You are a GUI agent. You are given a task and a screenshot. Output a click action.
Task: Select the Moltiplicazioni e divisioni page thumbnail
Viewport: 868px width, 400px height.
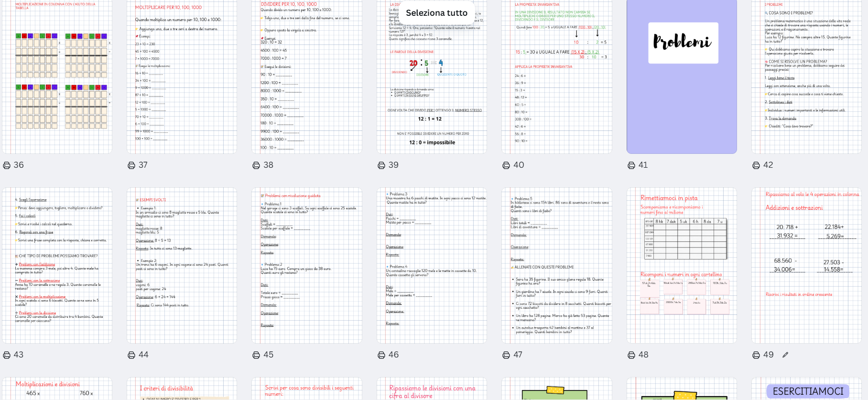57,389
